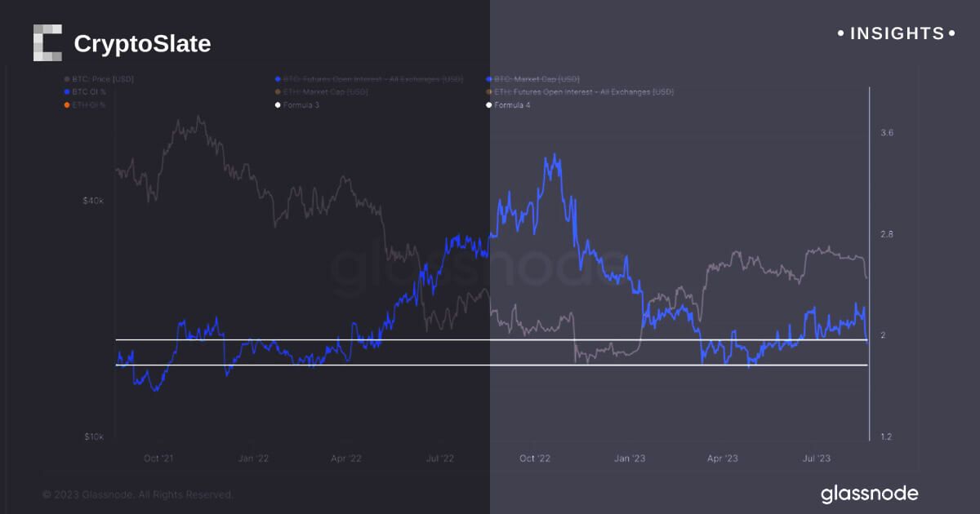This screenshot has height=514, width=980.
Task: Show the BTC: Futures Open Interest series
Action: [x=372, y=79]
